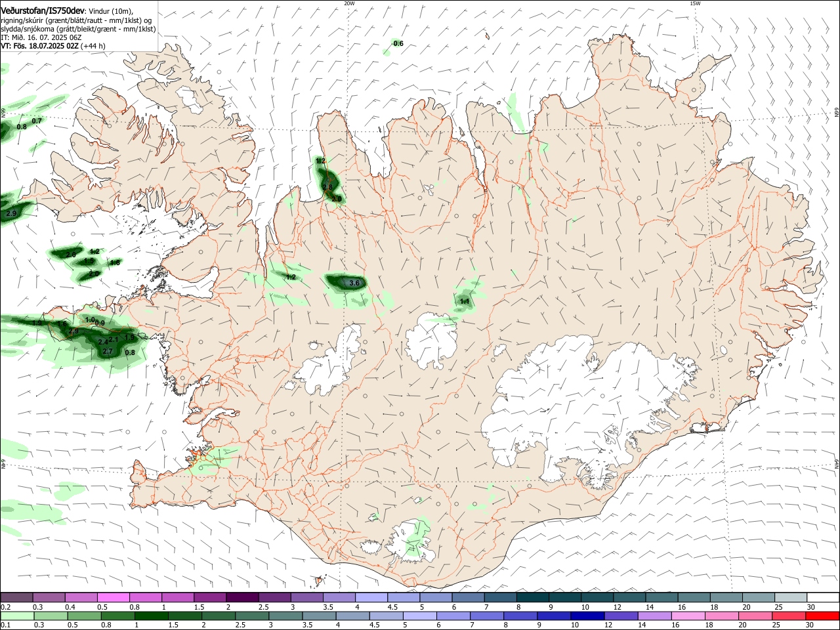Click the Veðurstofan/IS750dev title text
Screen dimensions: 840x630
[x=43, y=10]
